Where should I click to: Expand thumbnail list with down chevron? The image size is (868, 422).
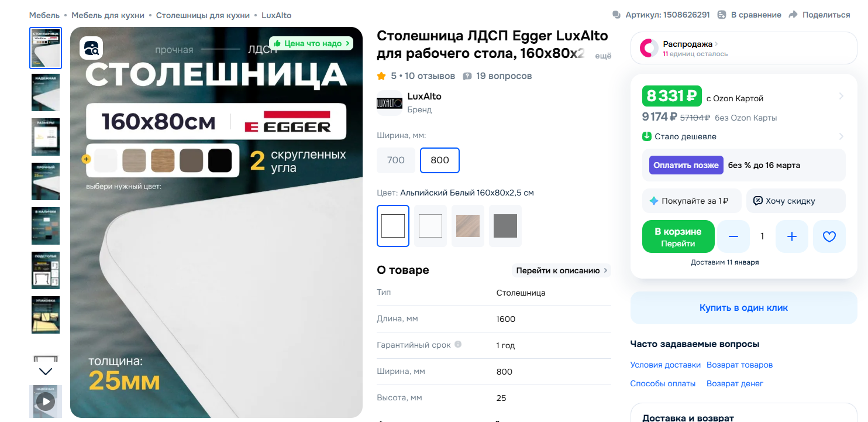[46, 371]
